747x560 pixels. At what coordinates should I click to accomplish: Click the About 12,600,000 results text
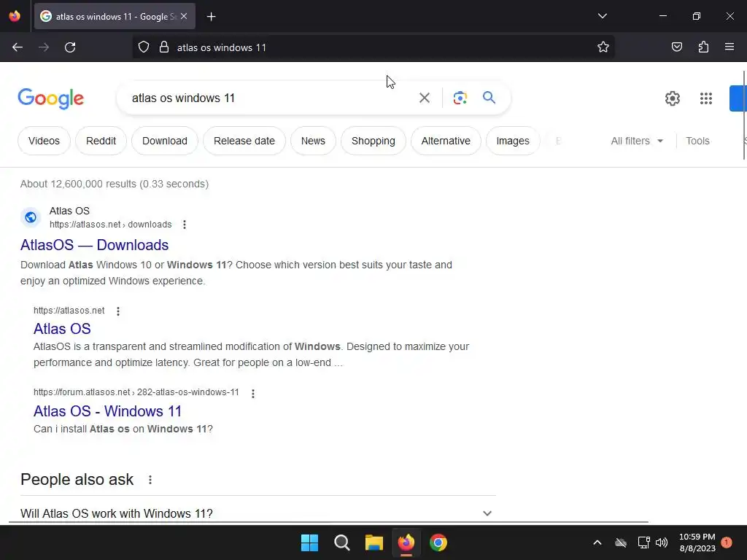115,184
